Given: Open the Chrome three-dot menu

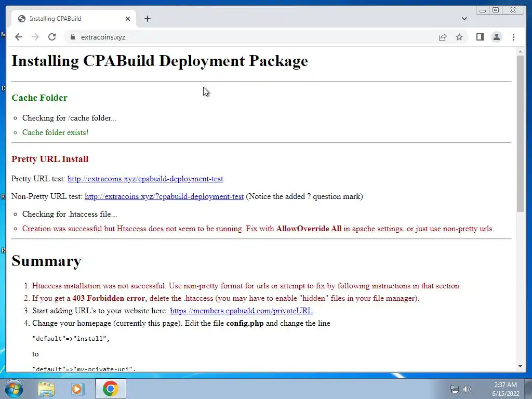Looking at the screenshot, I should click(513, 37).
